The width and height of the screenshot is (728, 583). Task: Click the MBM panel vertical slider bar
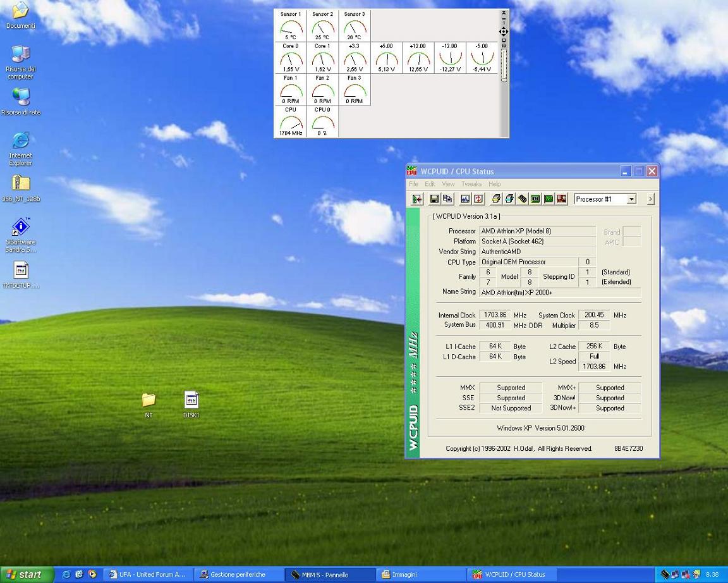[x=504, y=65]
